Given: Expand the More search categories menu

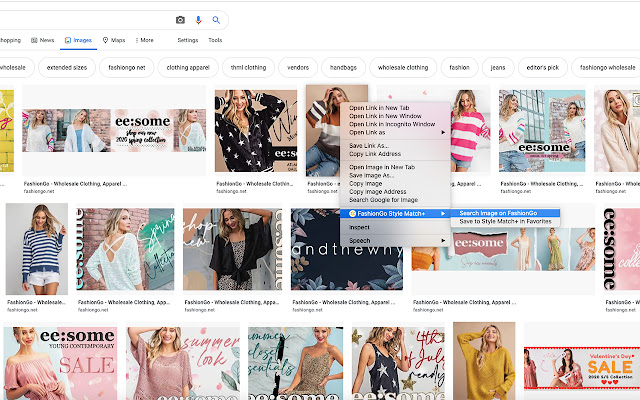Looking at the screenshot, I should 145,40.
